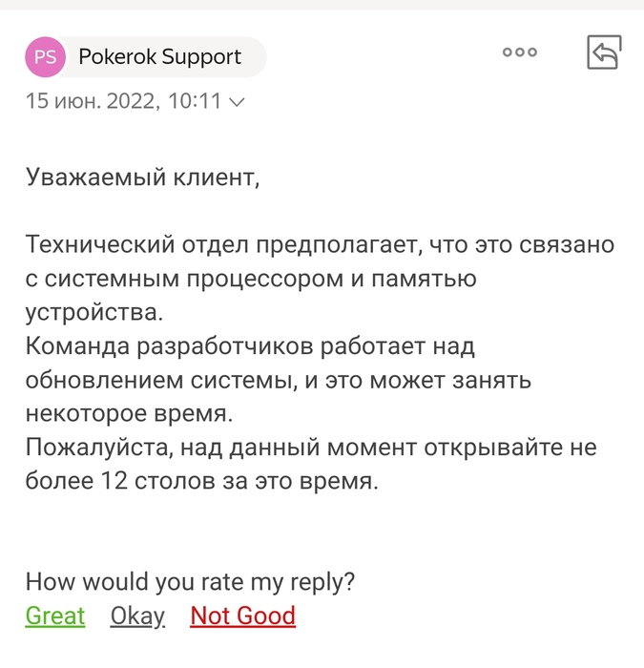Click the text "некоторое время."
This screenshot has height=668, width=644.
[x=128, y=413]
